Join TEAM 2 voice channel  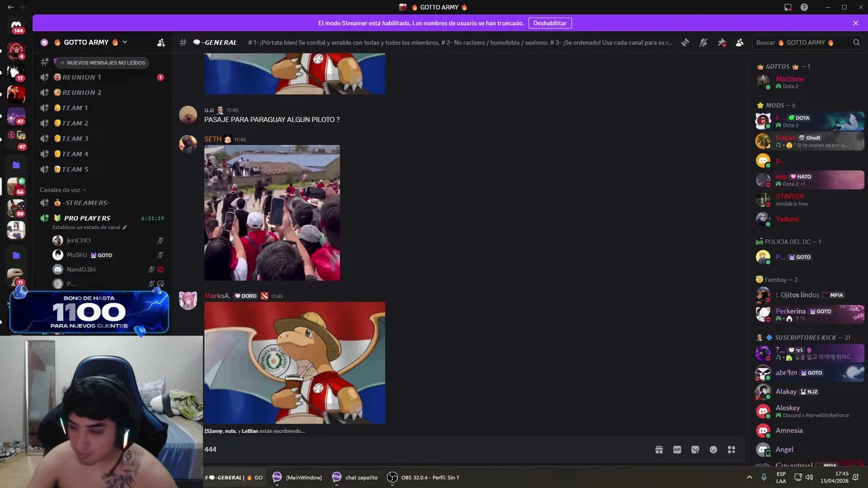(102, 123)
